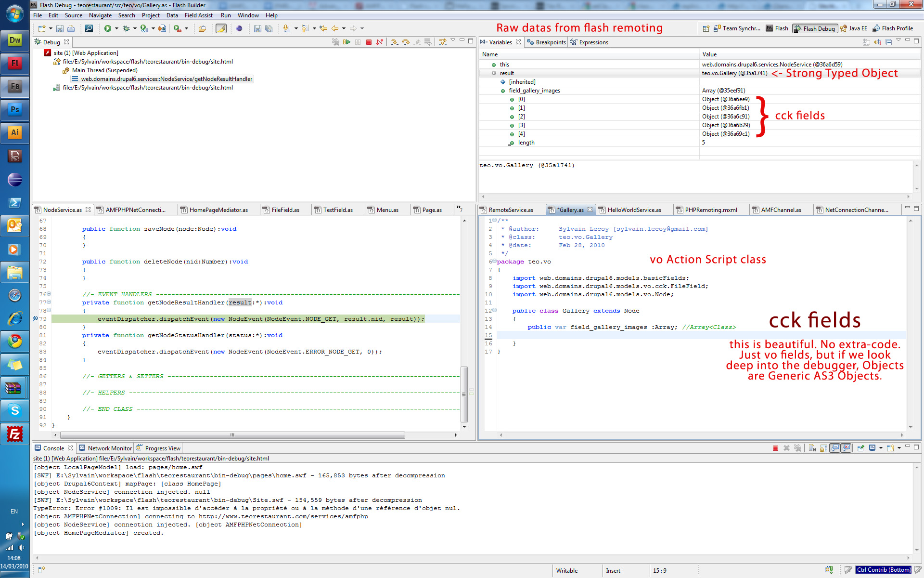Step over the current line
Viewport: 924px width, 578px height.
point(406,42)
